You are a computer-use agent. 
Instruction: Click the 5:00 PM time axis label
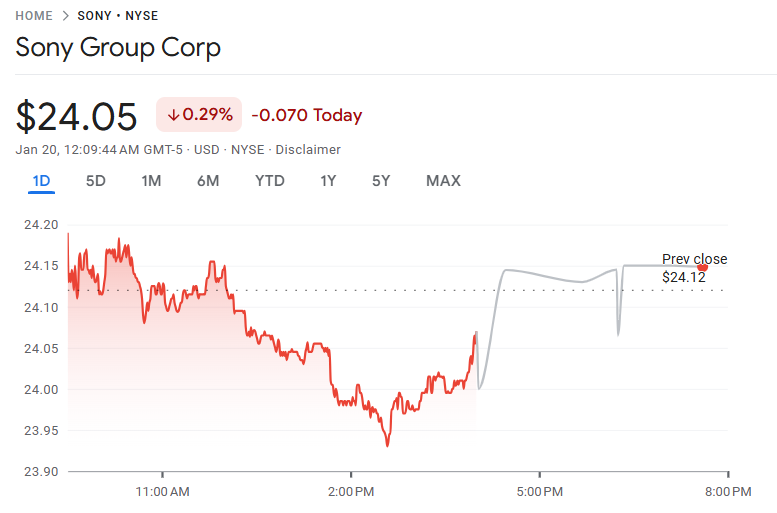click(539, 492)
